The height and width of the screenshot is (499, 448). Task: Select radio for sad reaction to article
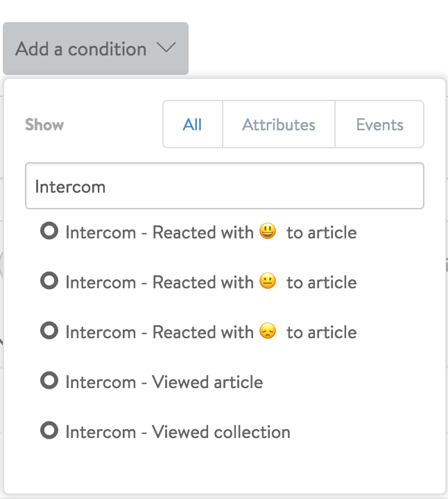(49, 331)
